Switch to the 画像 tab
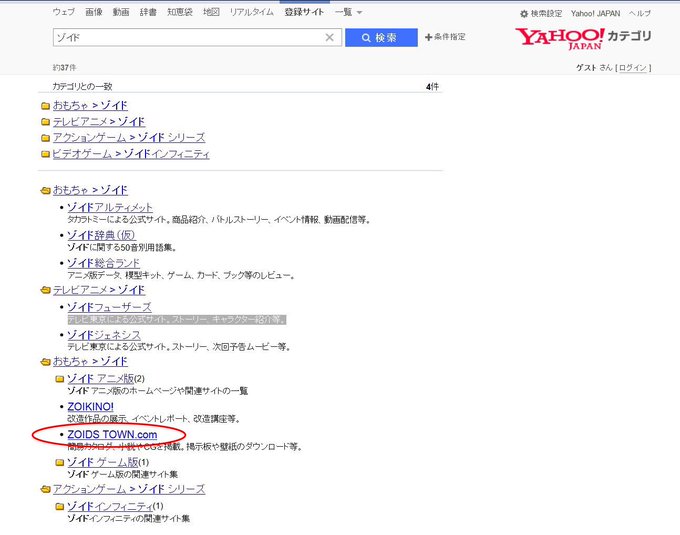This screenshot has width=680, height=535. click(x=94, y=12)
